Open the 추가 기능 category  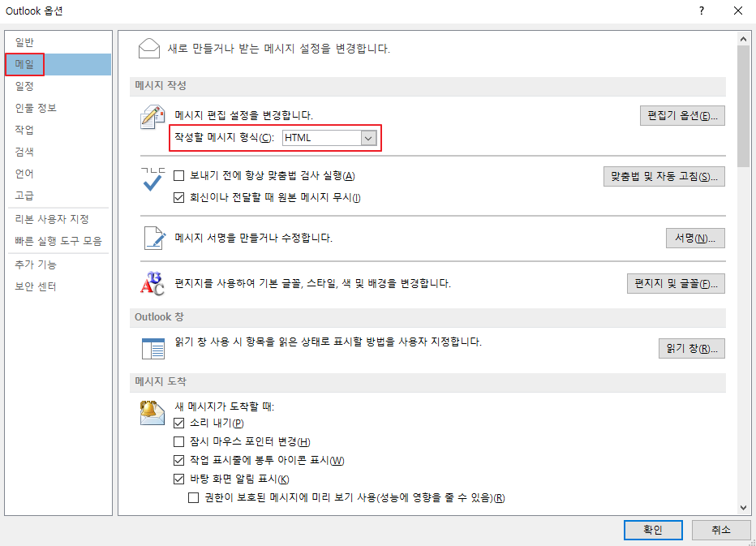[58, 264]
